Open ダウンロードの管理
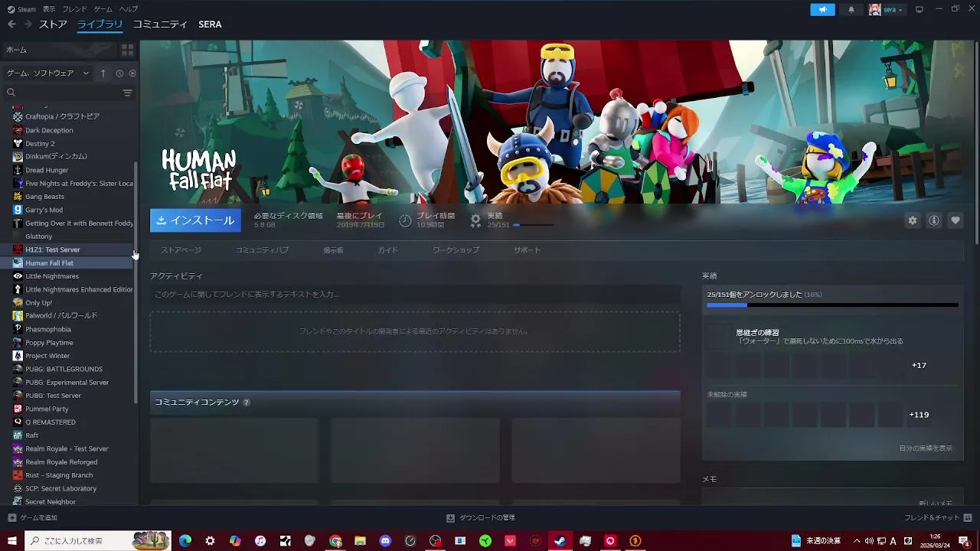 click(x=481, y=518)
